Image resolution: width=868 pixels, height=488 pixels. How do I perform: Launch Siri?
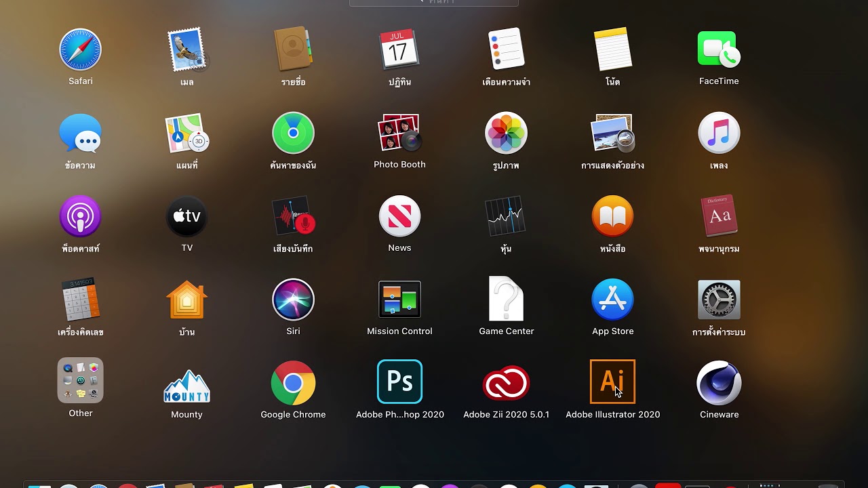click(x=293, y=300)
